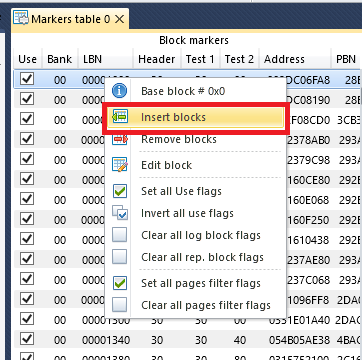Select the LBN cell 00001300
Image resolution: width=362 pixels, height=360 pixels.
pos(106,320)
